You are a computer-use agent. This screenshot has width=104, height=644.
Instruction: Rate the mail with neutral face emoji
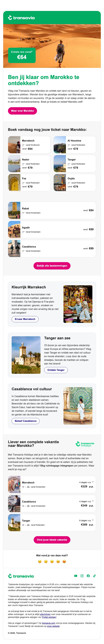[x=52, y=561]
